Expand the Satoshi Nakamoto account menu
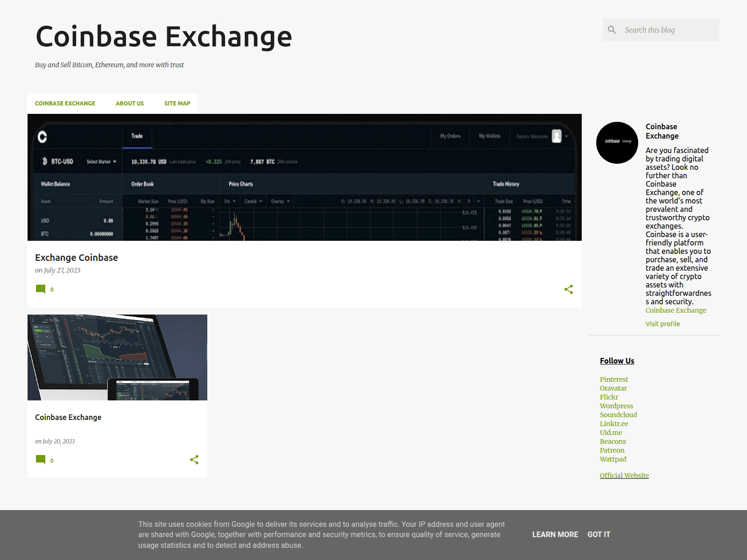 pos(565,136)
